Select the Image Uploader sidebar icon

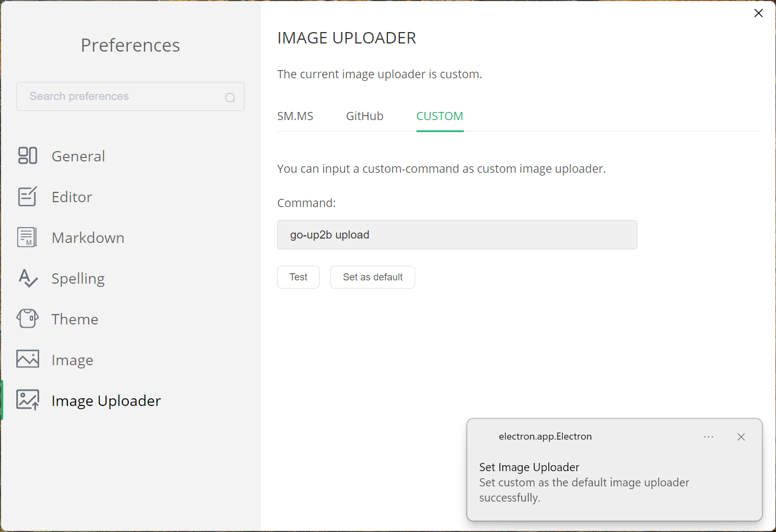(27, 400)
